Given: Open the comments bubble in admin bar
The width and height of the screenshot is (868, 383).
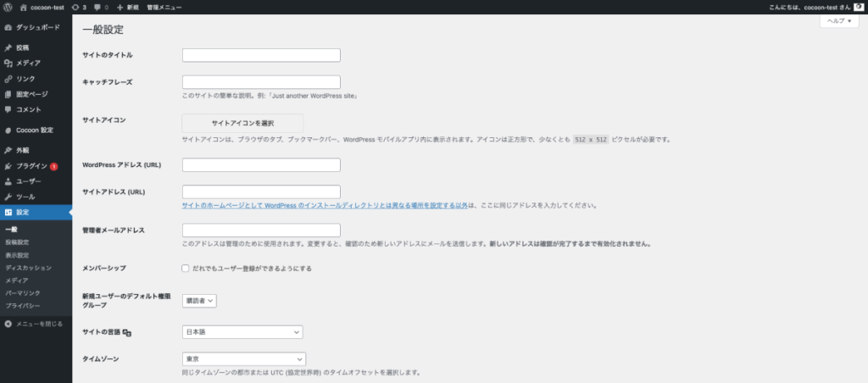Looking at the screenshot, I should coord(97,7).
